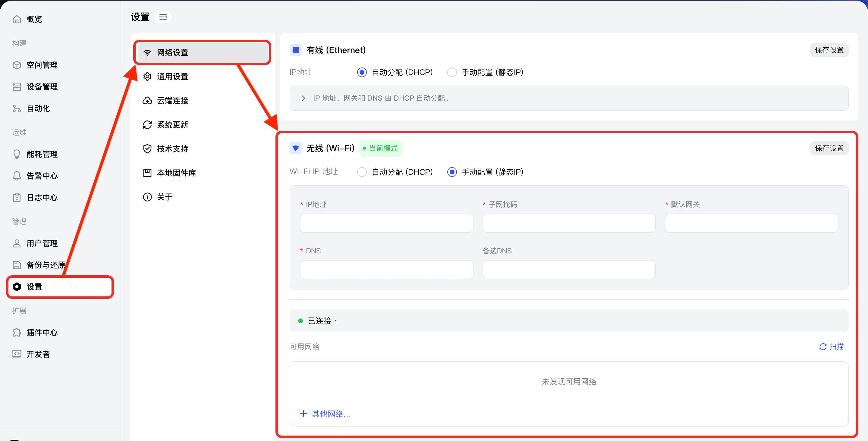
Task: Click the 系统更新 refresh arrows icon
Action: [x=147, y=125]
